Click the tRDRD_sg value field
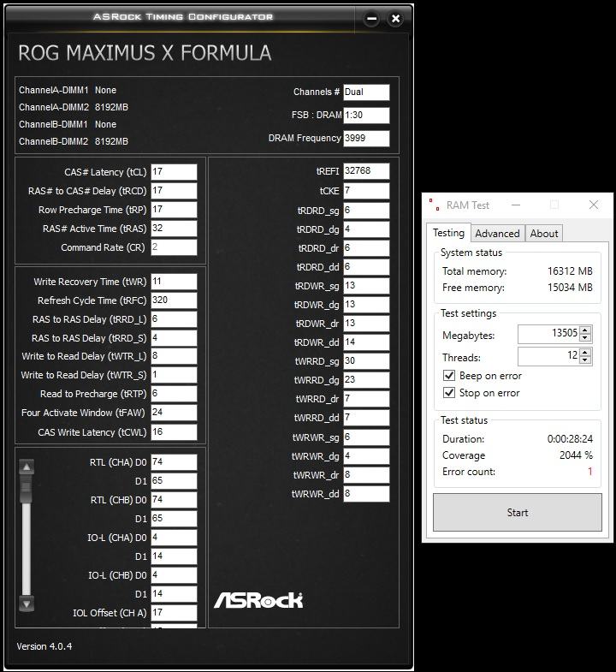The height and width of the screenshot is (672, 616). (367, 211)
